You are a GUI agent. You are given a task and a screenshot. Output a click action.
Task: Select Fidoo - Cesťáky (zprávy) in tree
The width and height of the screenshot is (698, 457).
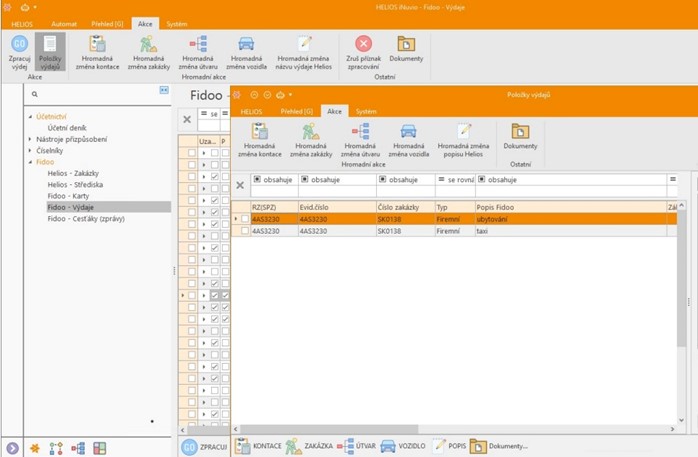tap(86, 219)
